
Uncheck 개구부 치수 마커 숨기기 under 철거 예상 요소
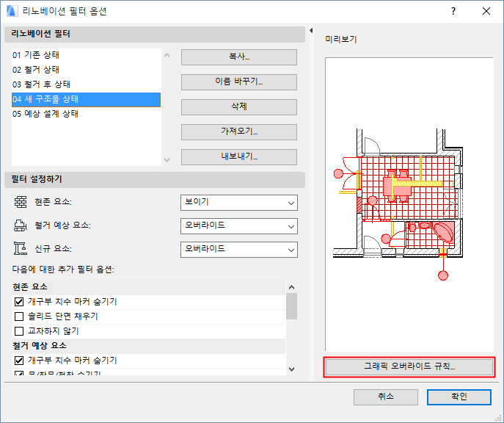19,361
